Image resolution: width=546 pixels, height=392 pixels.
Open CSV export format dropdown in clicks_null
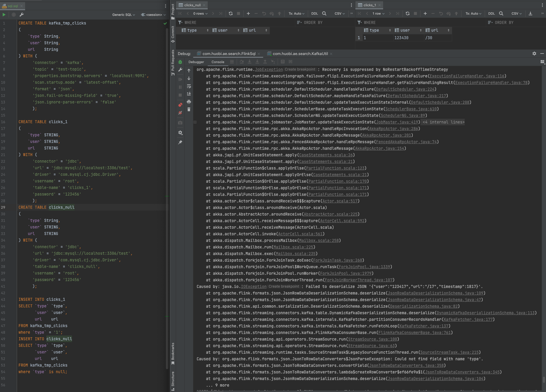pos(340,13)
